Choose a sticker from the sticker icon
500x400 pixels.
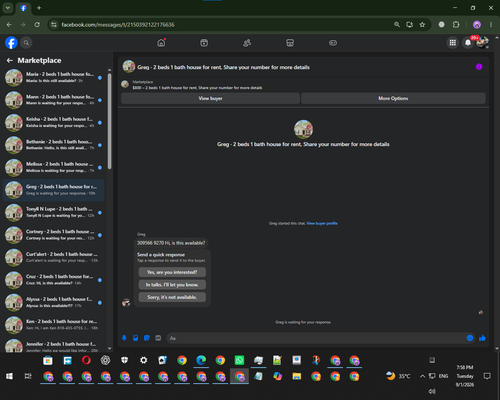(x=147, y=338)
